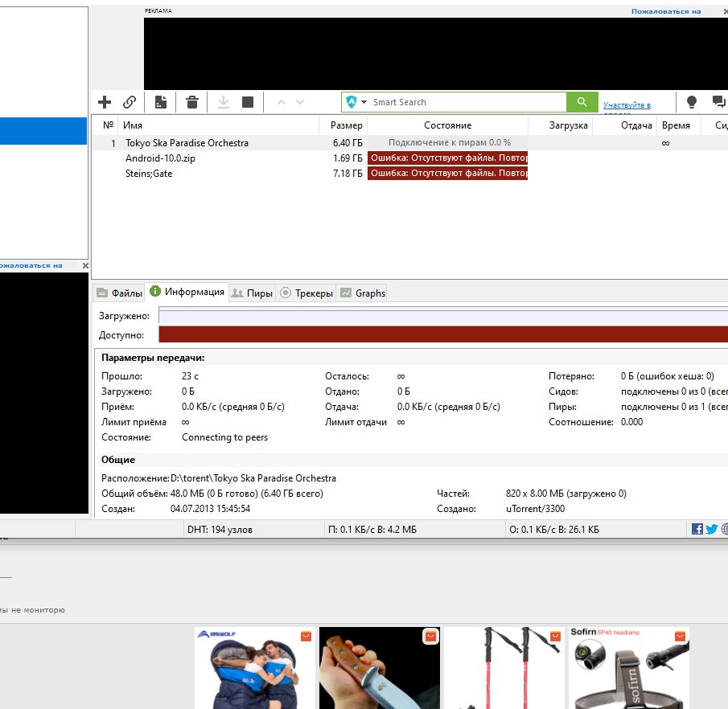Click cart icon on Sofirn headlamp ad
Viewport: 728px width, 709px height.
(x=680, y=636)
